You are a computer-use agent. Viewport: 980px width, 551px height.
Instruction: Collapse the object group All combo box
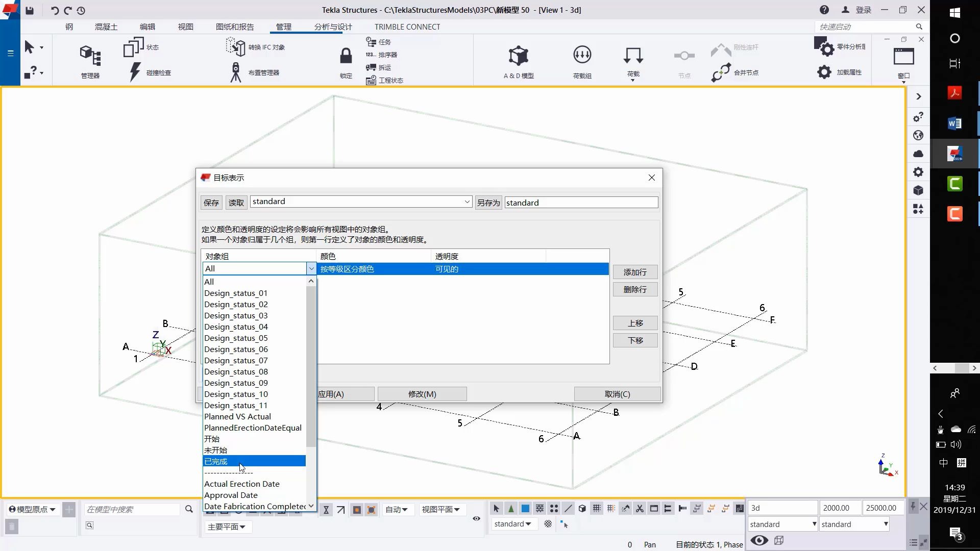(311, 269)
